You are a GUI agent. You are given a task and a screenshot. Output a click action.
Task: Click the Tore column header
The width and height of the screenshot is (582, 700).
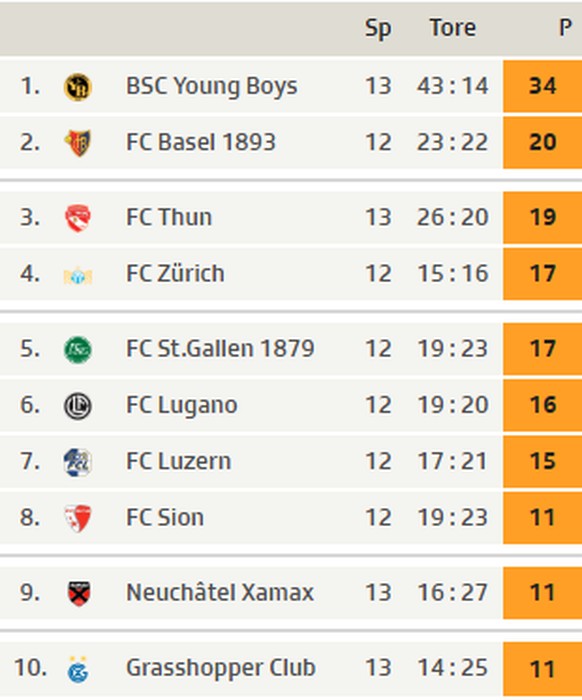point(453,28)
